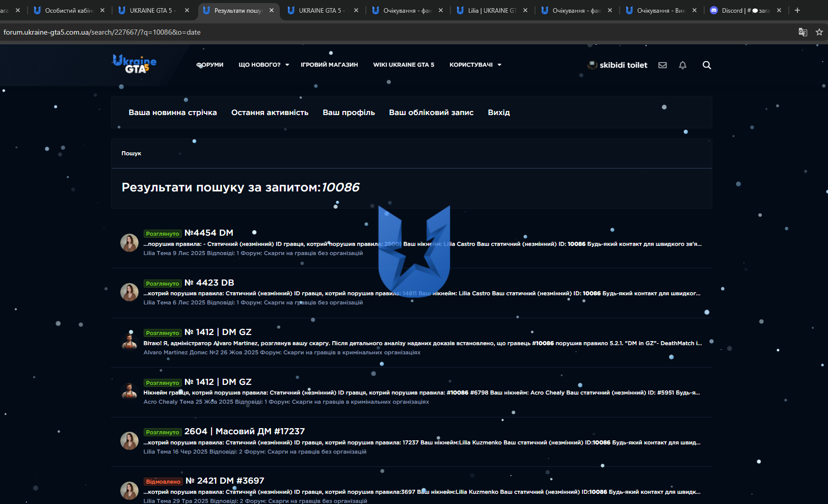Screen dimensions: 828x504
Task: Click the Розглянуто label on № 4423 DB
Action: point(163,284)
